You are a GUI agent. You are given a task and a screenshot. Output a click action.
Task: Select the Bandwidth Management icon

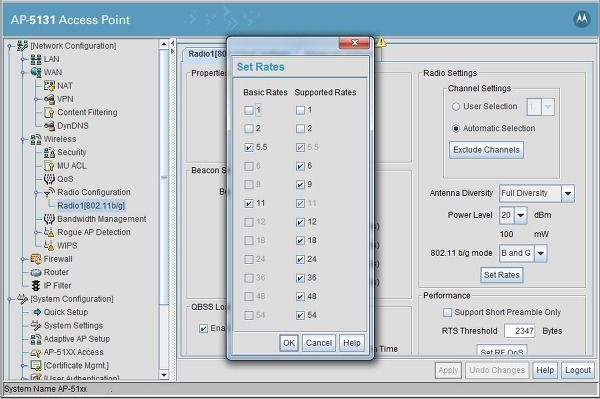click(49, 219)
